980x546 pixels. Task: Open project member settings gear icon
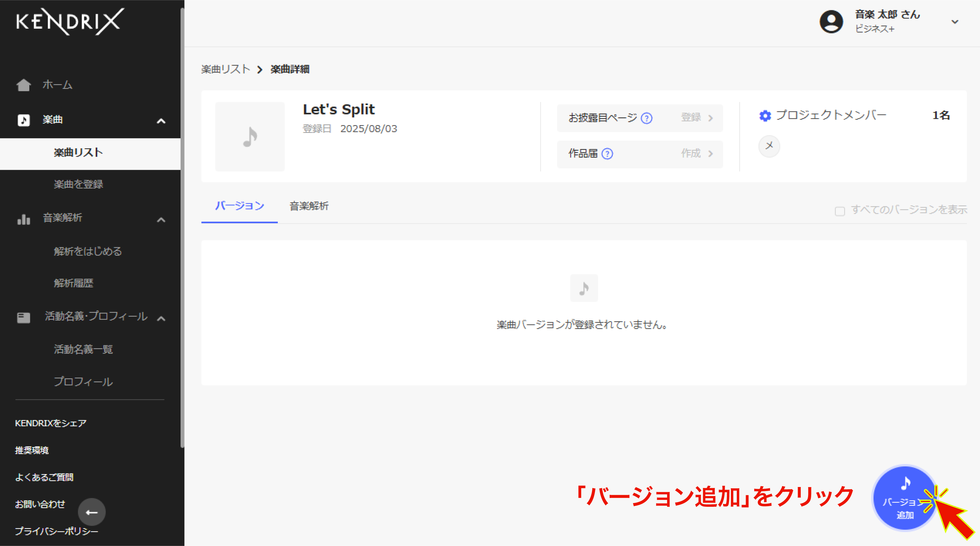765,116
